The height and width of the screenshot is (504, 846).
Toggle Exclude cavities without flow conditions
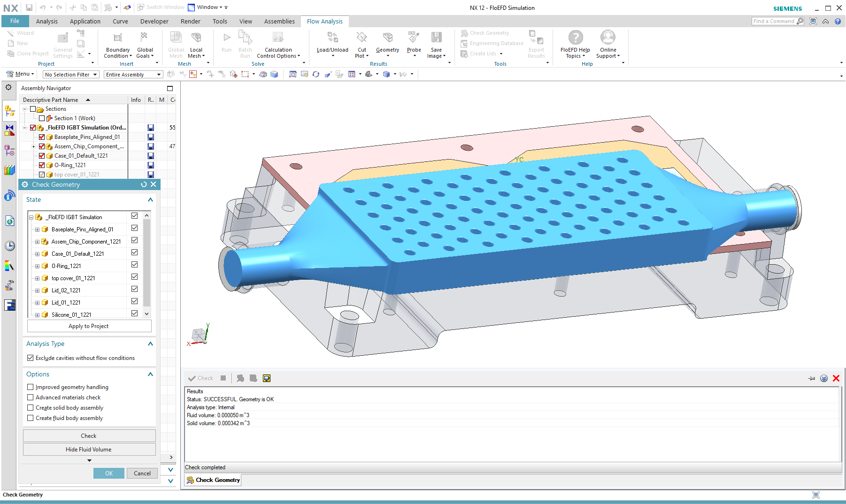[x=31, y=358]
